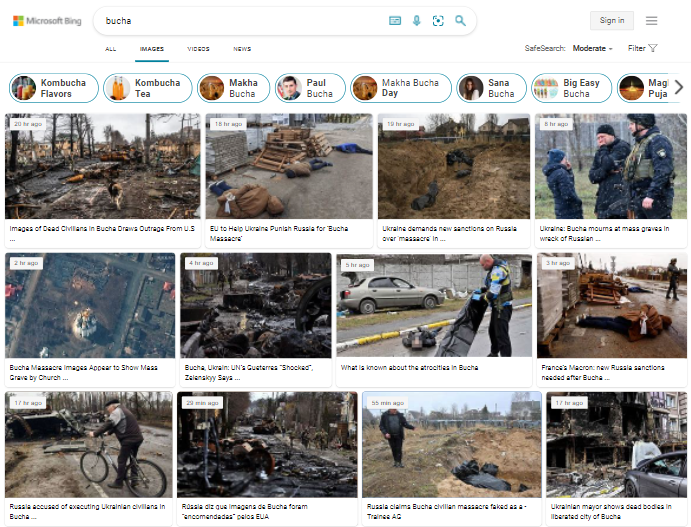Switch to the VIDEOS tab

click(x=198, y=48)
